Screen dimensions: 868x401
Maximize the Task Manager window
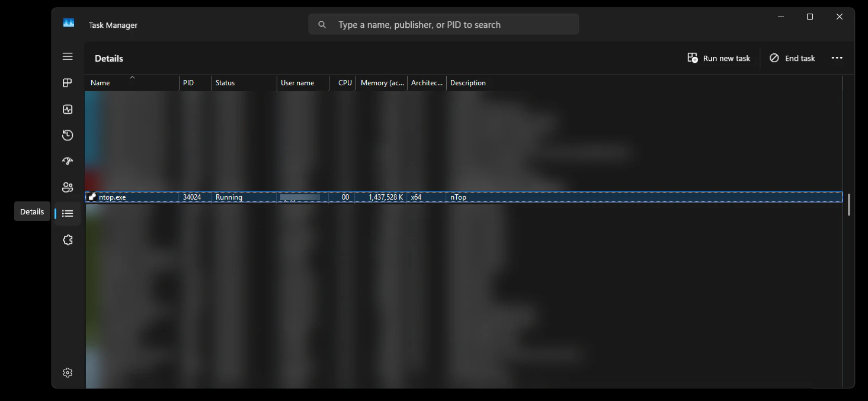tap(810, 17)
